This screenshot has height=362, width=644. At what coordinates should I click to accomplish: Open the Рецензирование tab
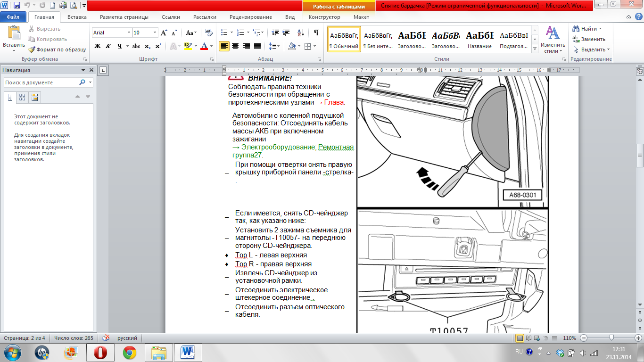[x=250, y=17]
